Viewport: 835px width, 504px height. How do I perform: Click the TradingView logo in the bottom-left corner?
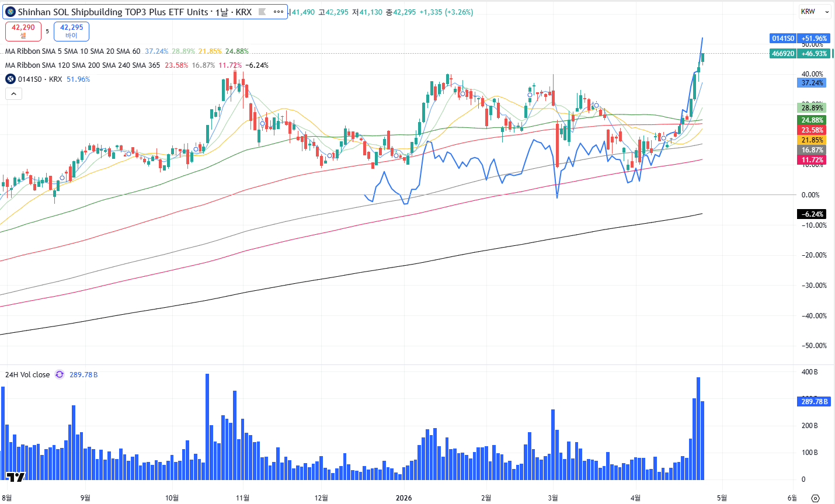[x=16, y=477]
